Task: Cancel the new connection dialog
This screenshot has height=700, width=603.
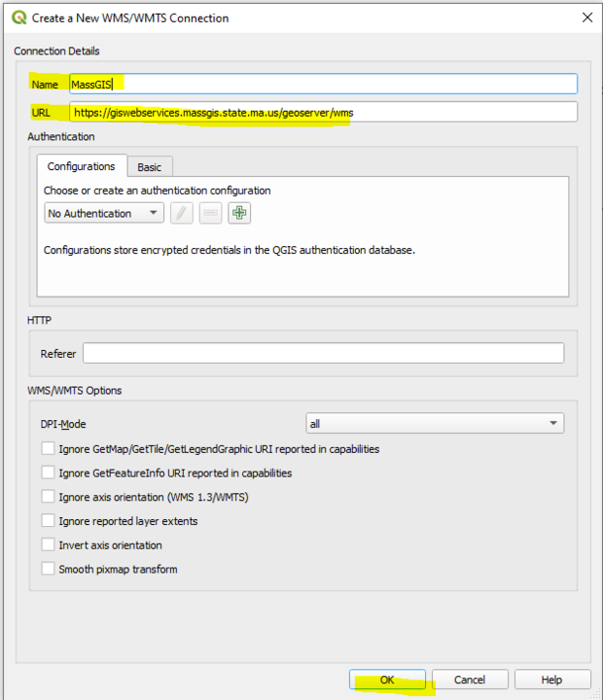Action: tap(470, 680)
